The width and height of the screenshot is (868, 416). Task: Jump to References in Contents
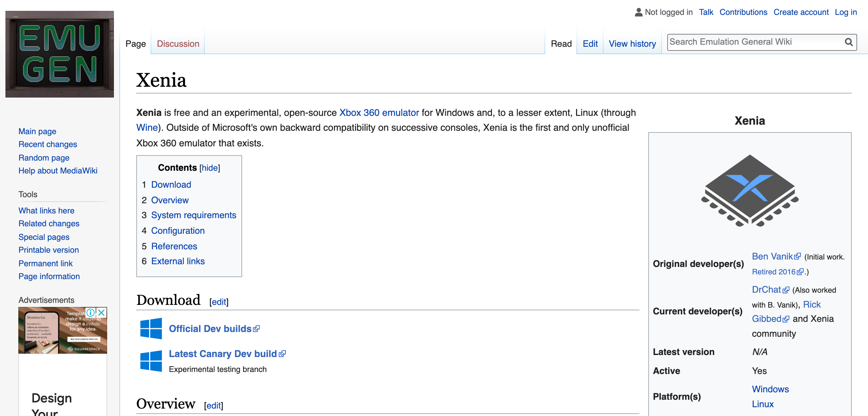pos(174,246)
